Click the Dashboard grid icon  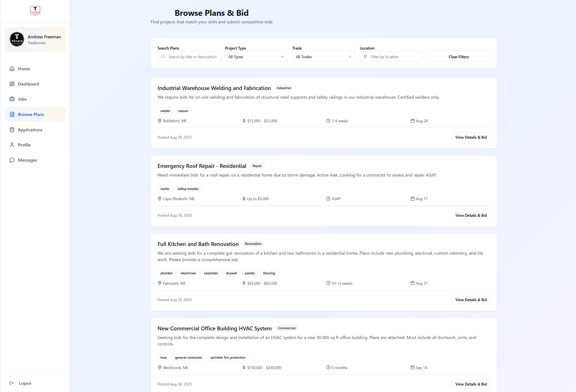[12, 84]
